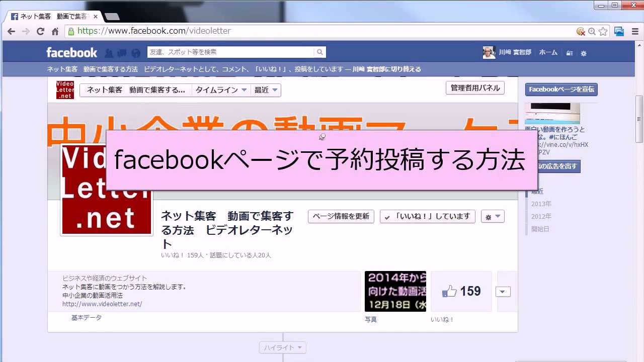Open the タイムライン dropdown
644x362 pixels.
(221, 90)
